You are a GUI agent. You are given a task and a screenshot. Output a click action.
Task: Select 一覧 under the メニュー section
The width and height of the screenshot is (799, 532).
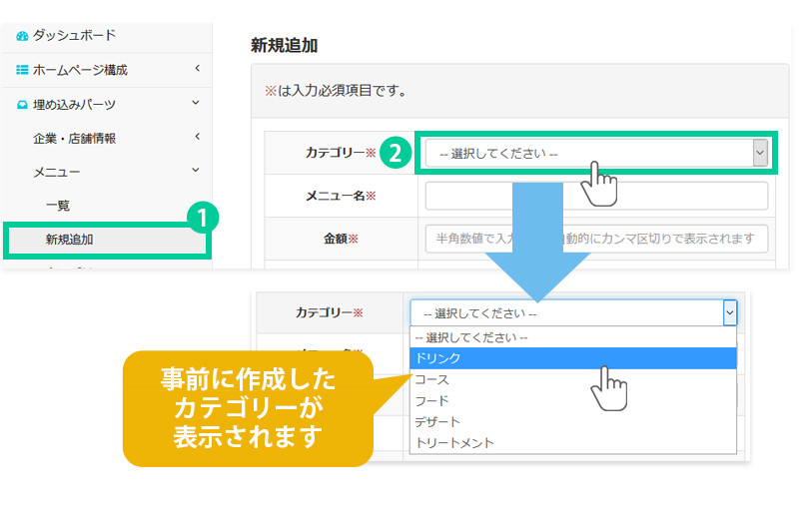(x=58, y=205)
